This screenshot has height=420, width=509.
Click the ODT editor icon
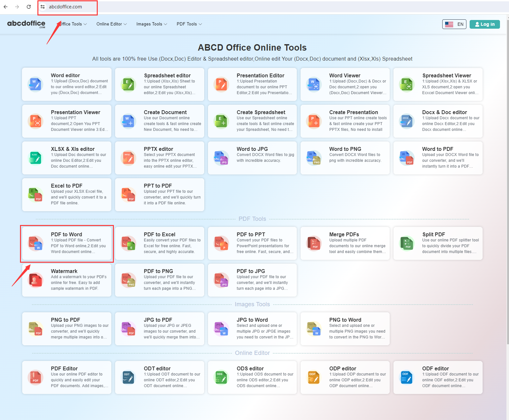128,377
